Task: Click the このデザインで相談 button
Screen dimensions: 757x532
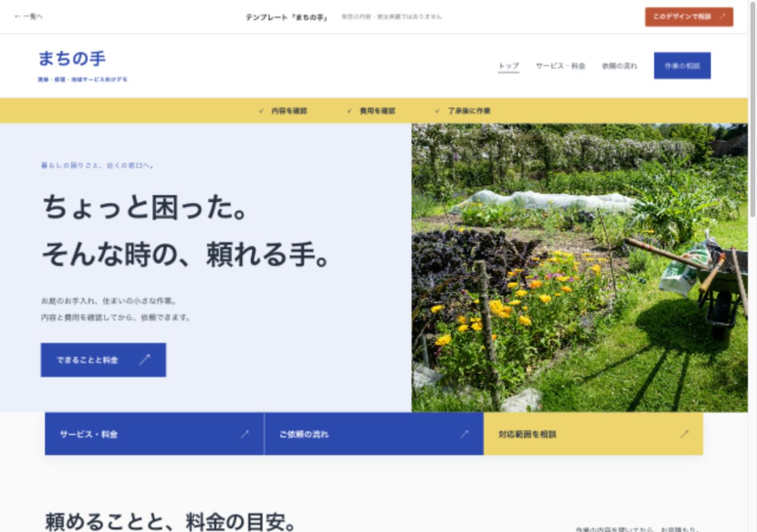Action: coord(689,17)
